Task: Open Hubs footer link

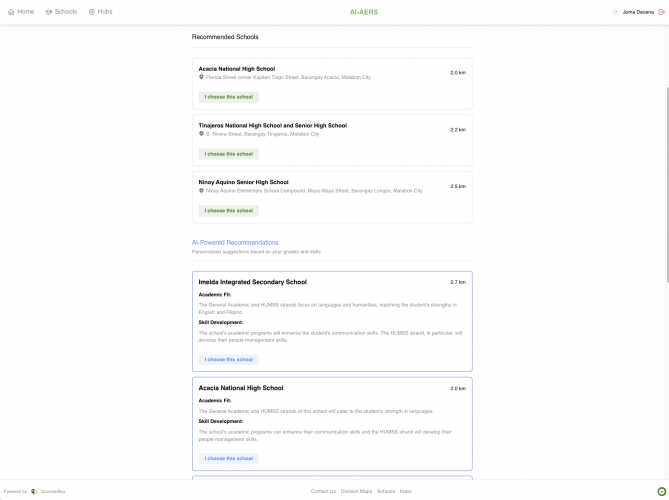Action: click(405, 491)
